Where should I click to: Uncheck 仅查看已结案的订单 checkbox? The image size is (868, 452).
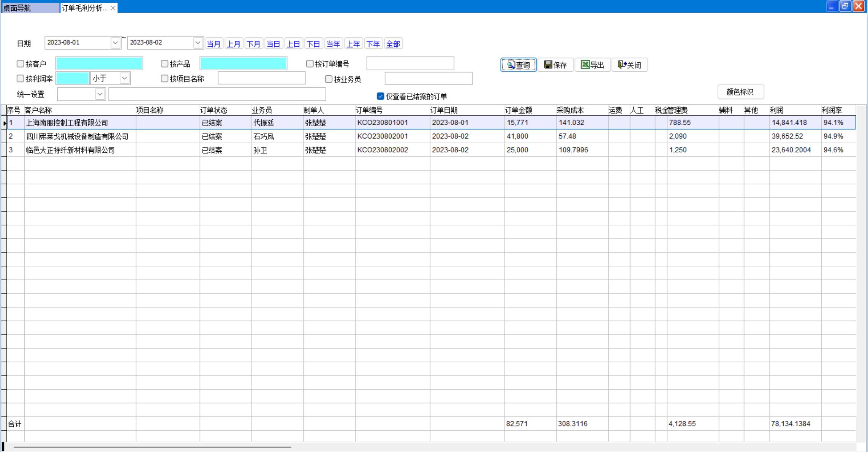(380, 96)
